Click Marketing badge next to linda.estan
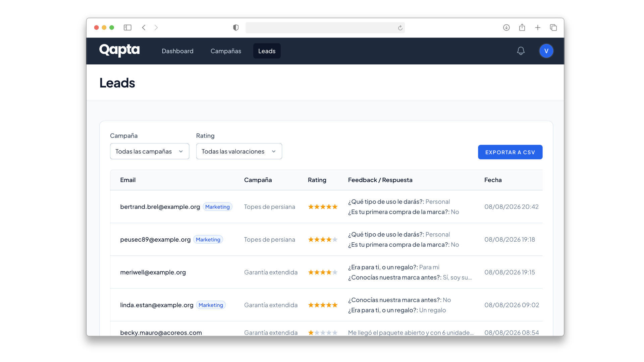Viewport: 644px width, 362px height. coord(211,305)
